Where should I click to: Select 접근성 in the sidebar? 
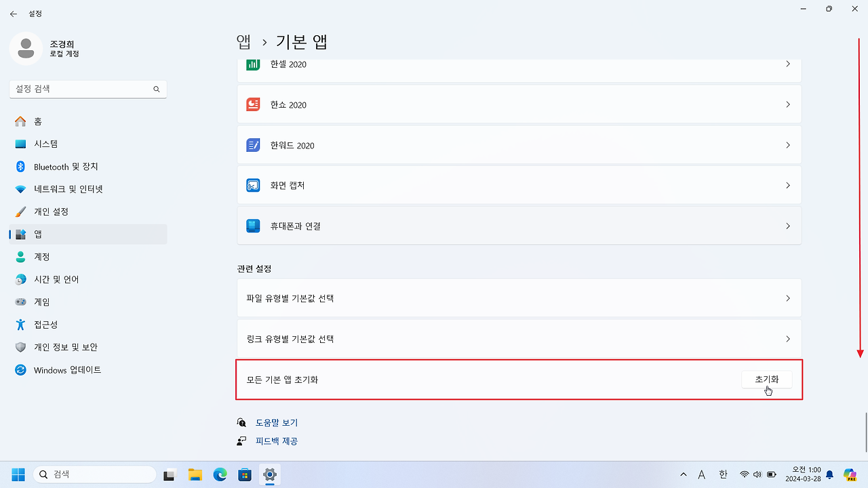point(88,325)
